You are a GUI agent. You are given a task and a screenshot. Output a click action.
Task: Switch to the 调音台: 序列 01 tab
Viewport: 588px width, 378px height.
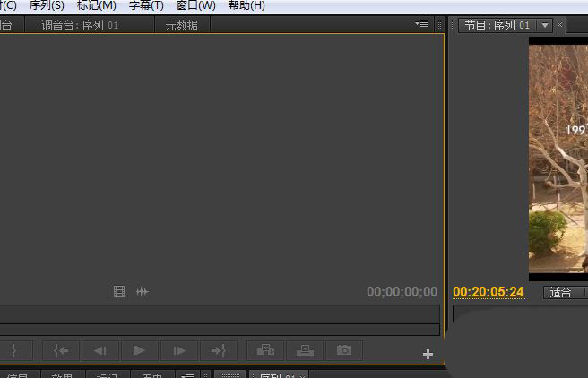[80, 25]
